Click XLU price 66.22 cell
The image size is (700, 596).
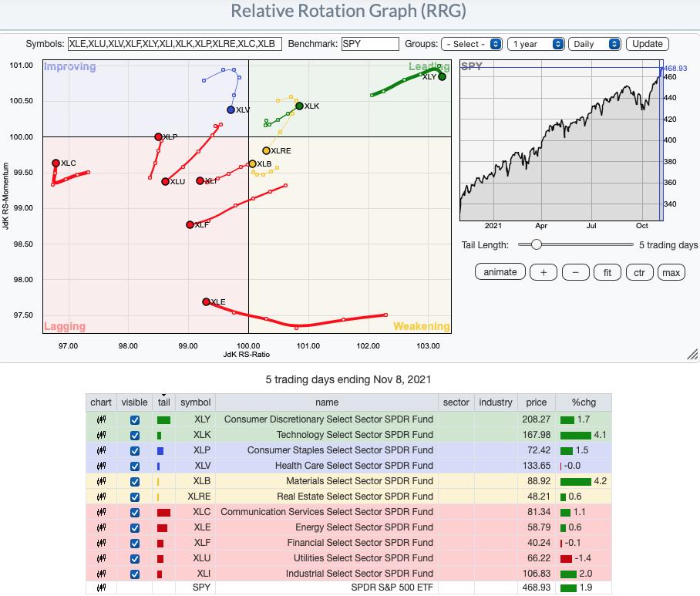[536, 558]
